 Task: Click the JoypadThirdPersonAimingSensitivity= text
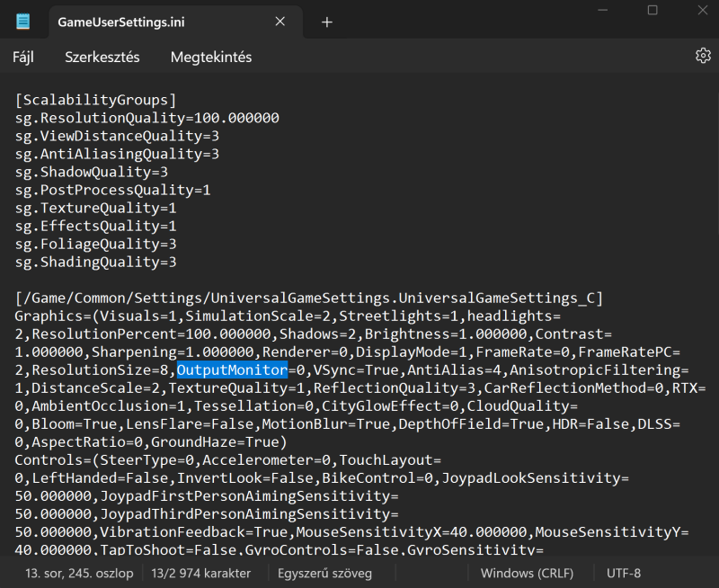coord(249,514)
